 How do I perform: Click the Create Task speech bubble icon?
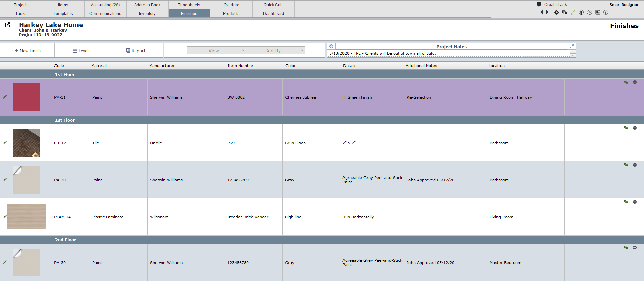pyautogui.click(x=539, y=4)
